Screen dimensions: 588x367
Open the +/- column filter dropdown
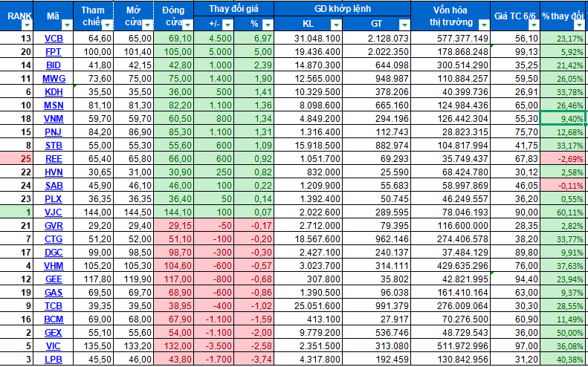point(228,25)
